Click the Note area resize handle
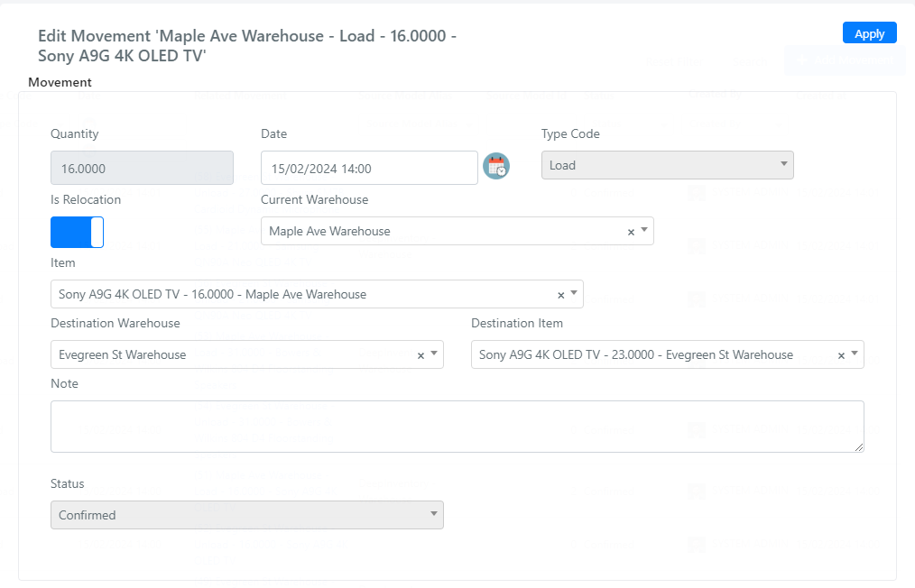 click(859, 447)
